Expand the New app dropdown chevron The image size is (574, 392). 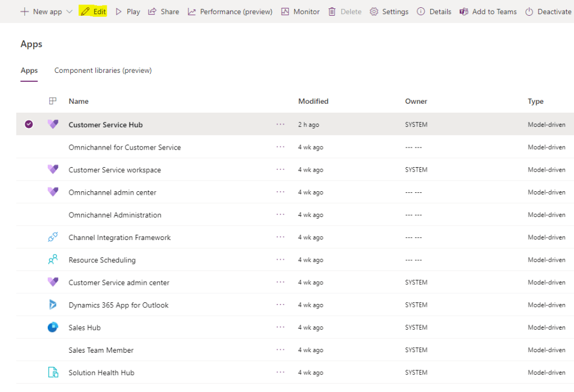(70, 12)
